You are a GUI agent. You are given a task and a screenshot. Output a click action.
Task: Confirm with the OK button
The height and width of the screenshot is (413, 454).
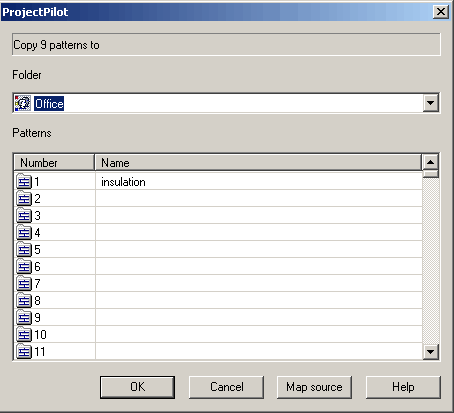[137, 387]
